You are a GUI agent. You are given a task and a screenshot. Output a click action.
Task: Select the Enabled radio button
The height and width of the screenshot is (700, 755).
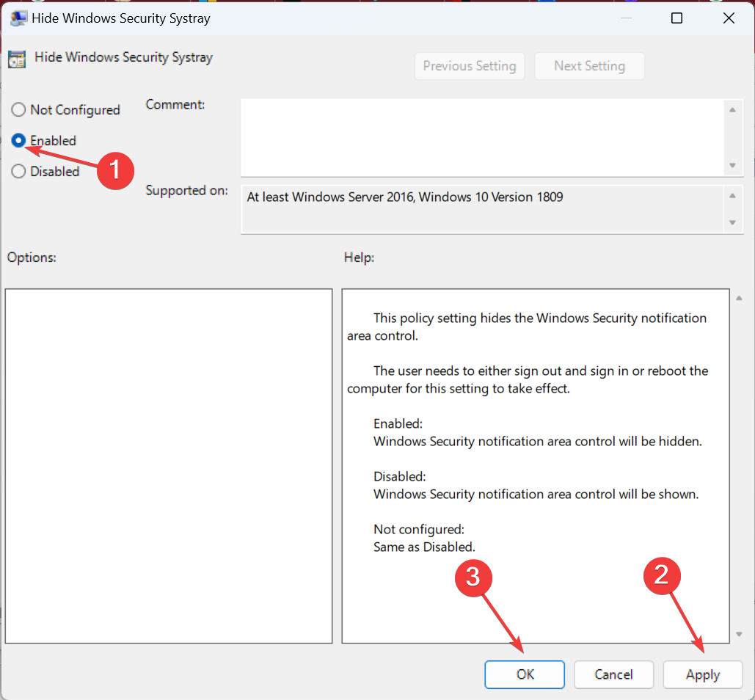18,141
